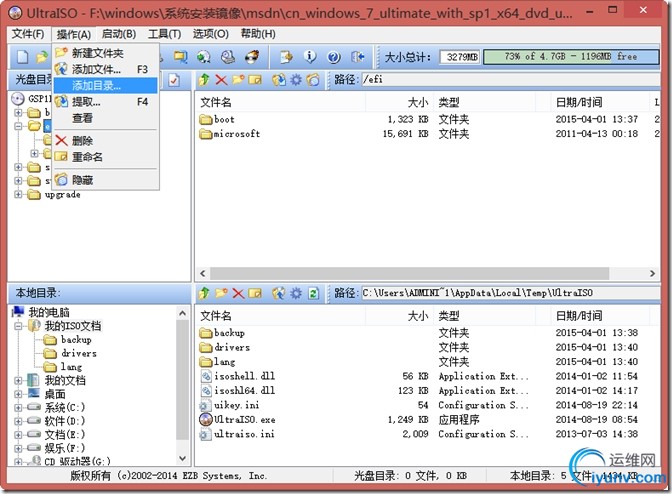Click the refresh icon in local pane toolbar
Viewport: 672px width, 494px height.
point(313,293)
